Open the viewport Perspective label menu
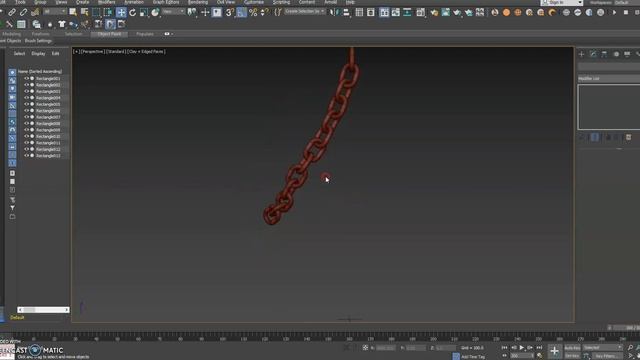The image size is (640, 360). pyautogui.click(x=92, y=52)
